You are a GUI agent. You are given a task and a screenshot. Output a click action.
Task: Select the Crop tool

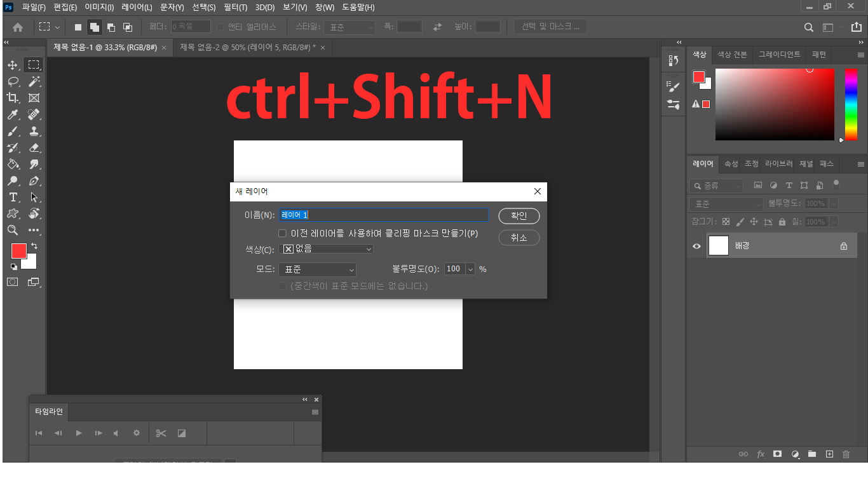pyautogui.click(x=12, y=98)
